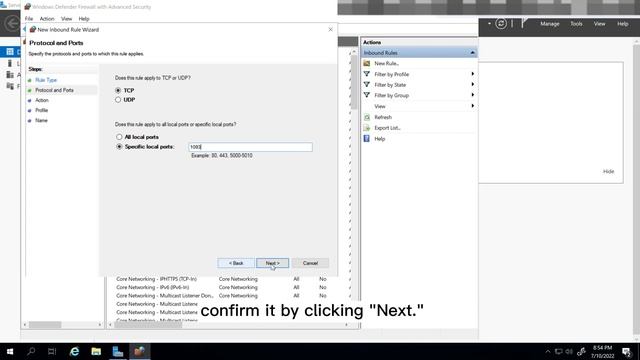Image resolution: width=640 pixels, height=360 pixels.
Task: Click the taskbar search icon
Action: (31, 351)
